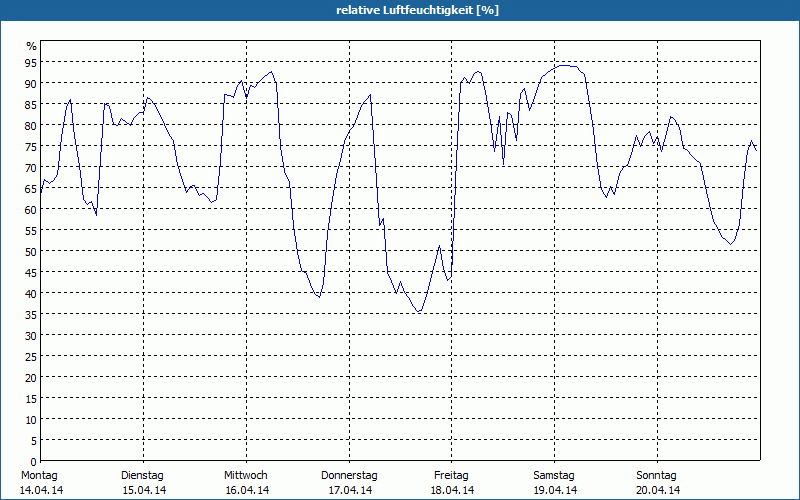The height and width of the screenshot is (500, 800).
Task: Click the y-axis value 30
Action: click(31, 336)
